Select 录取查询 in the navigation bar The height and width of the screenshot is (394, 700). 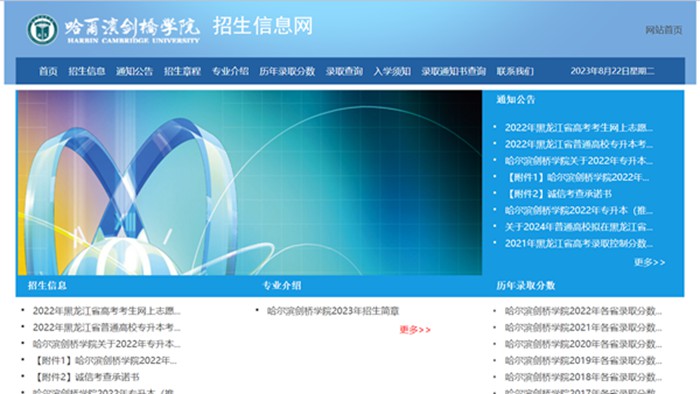(344, 71)
